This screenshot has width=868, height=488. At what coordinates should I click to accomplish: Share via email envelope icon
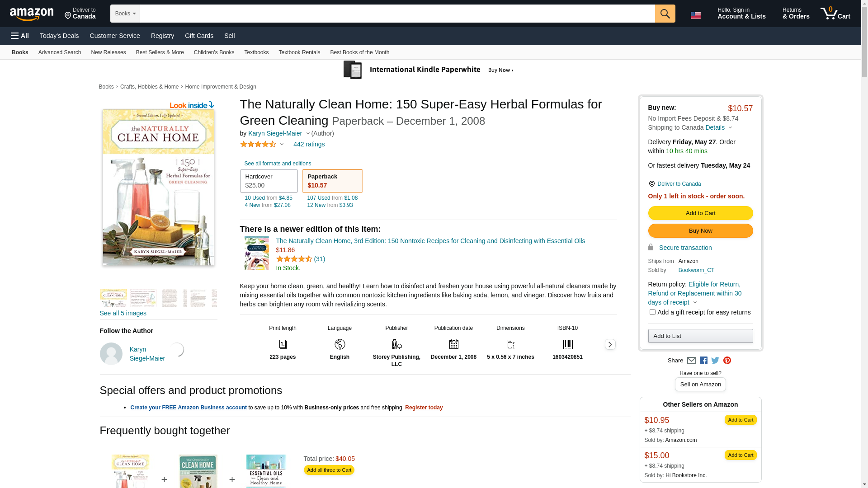[691, 361]
